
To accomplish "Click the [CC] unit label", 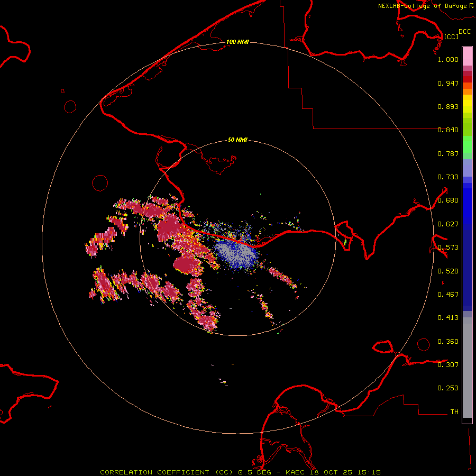I will point(451,36).
